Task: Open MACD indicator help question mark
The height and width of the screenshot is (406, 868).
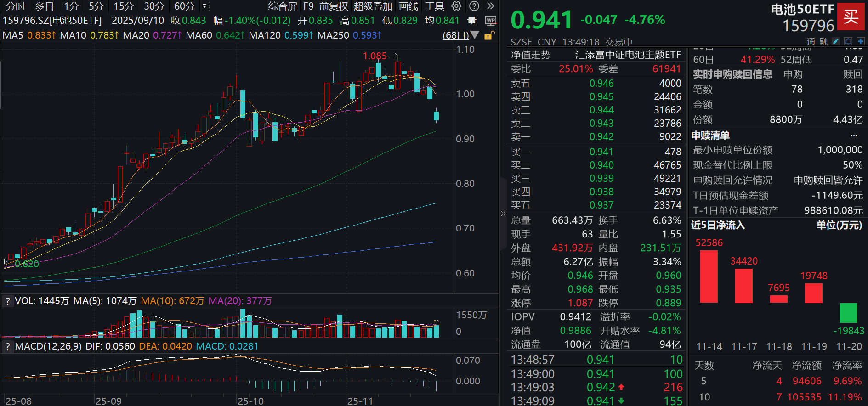Action: point(7,346)
